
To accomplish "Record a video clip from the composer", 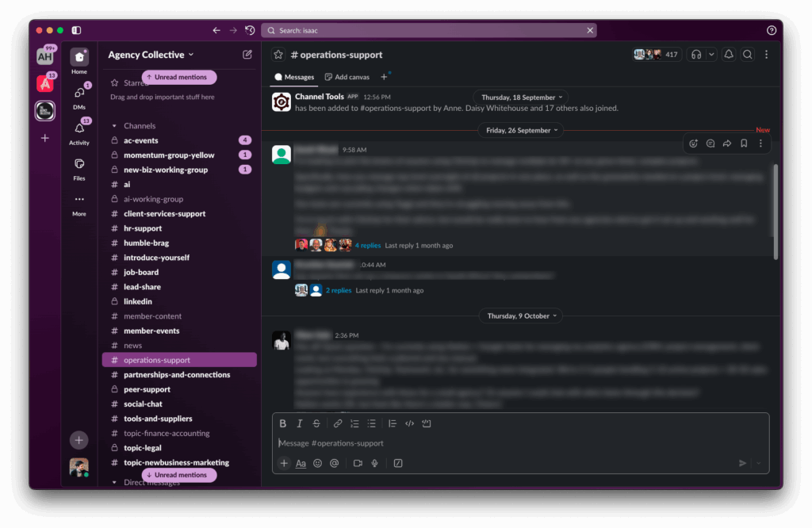I will [x=357, y=463].
